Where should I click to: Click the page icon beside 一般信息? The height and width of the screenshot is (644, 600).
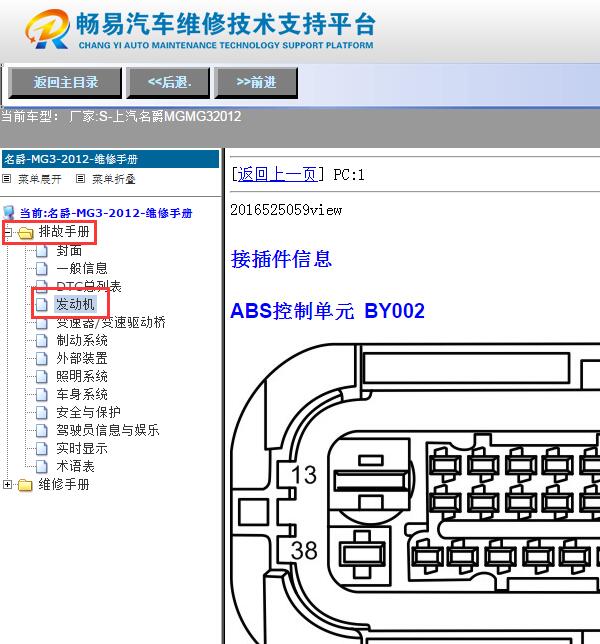tap(42, 269)
